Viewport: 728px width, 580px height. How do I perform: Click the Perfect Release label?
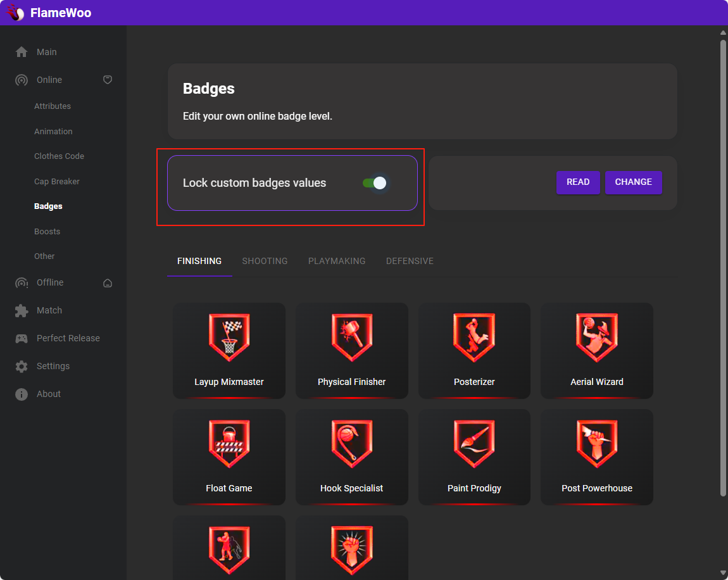pyautogui.click(x=68, y=339)
